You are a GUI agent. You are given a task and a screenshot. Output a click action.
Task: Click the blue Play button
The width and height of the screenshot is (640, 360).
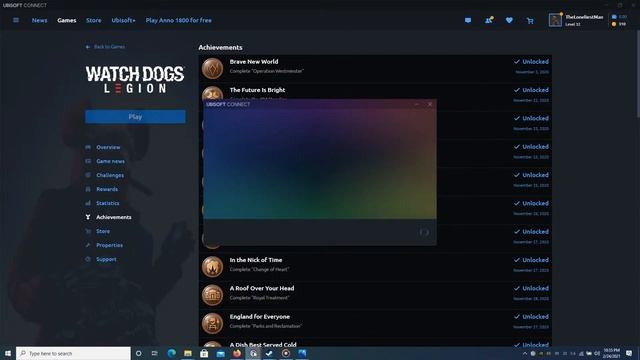click(x=135, y=117)
